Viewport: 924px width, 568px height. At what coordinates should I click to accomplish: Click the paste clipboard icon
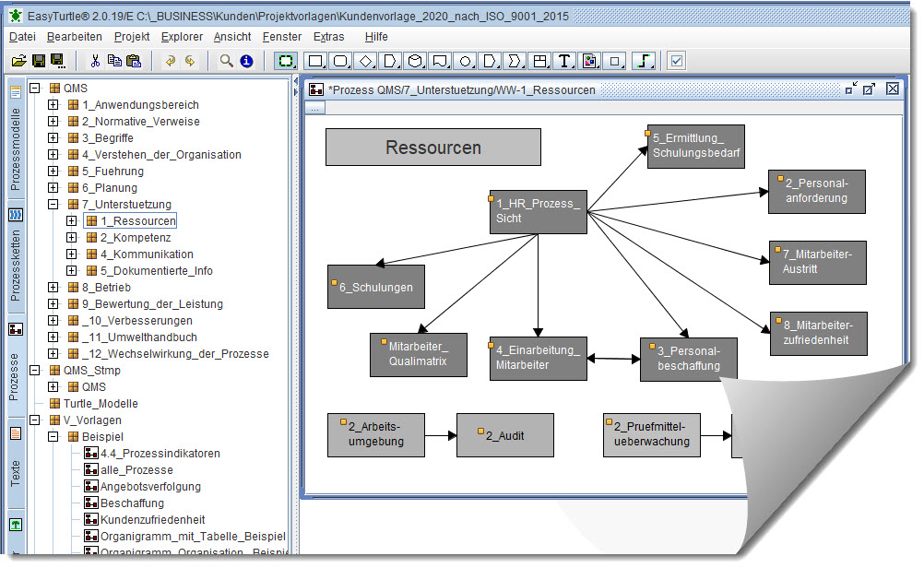click(134, 61)
